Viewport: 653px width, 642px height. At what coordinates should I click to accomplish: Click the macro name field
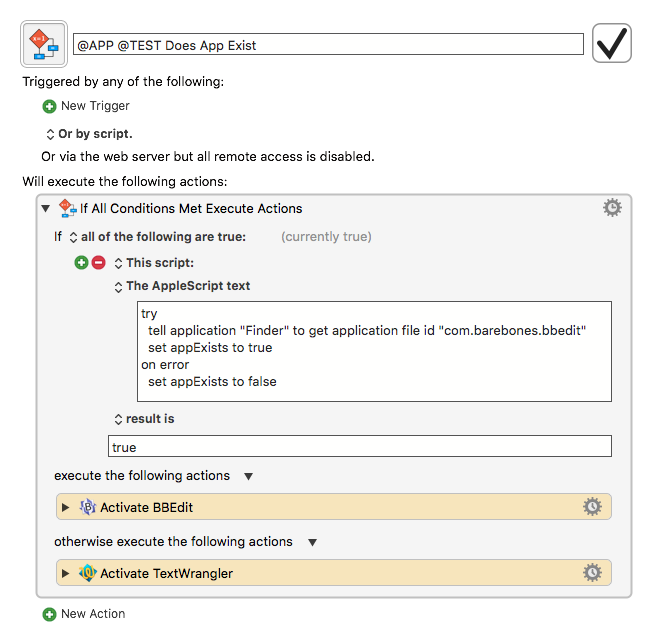(328, 44)
